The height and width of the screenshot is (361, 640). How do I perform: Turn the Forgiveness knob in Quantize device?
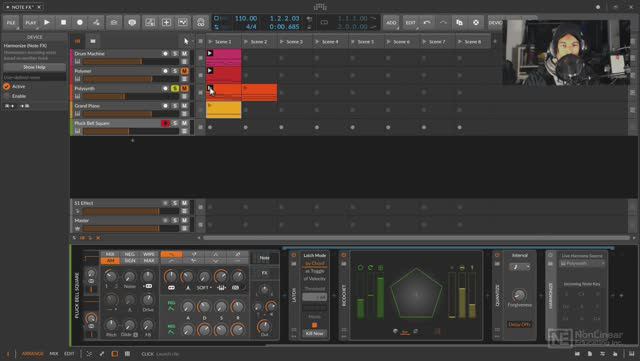519,295
